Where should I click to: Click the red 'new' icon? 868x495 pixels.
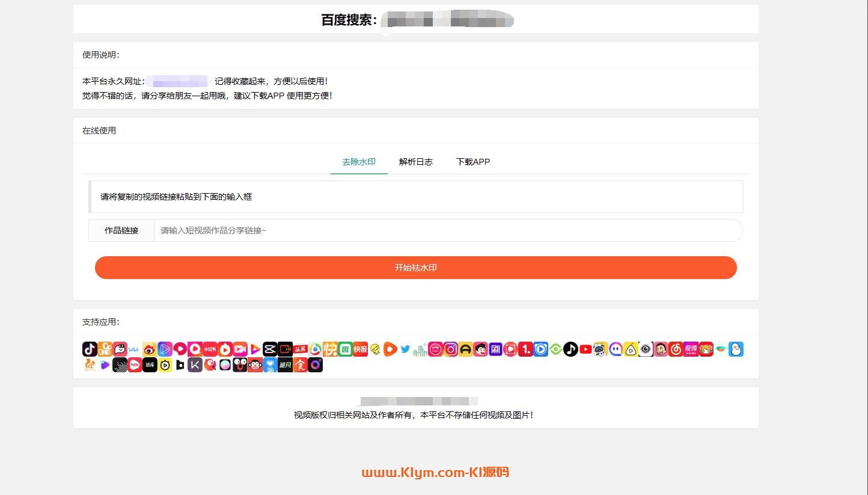click(x=135, y=364)
